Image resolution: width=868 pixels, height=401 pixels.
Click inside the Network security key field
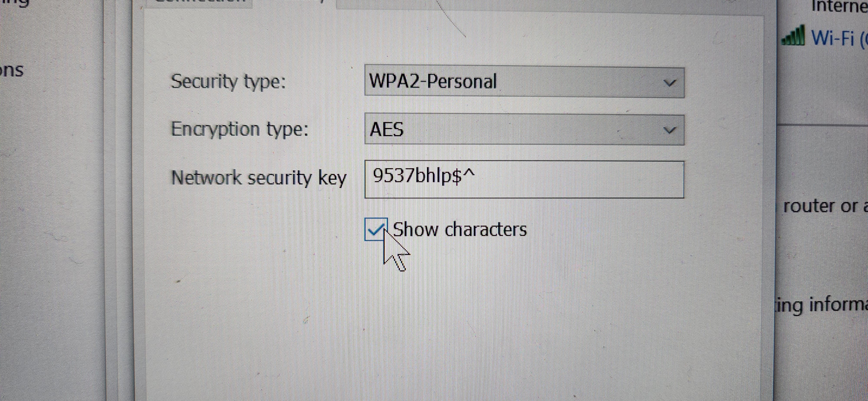pos(524,179)
